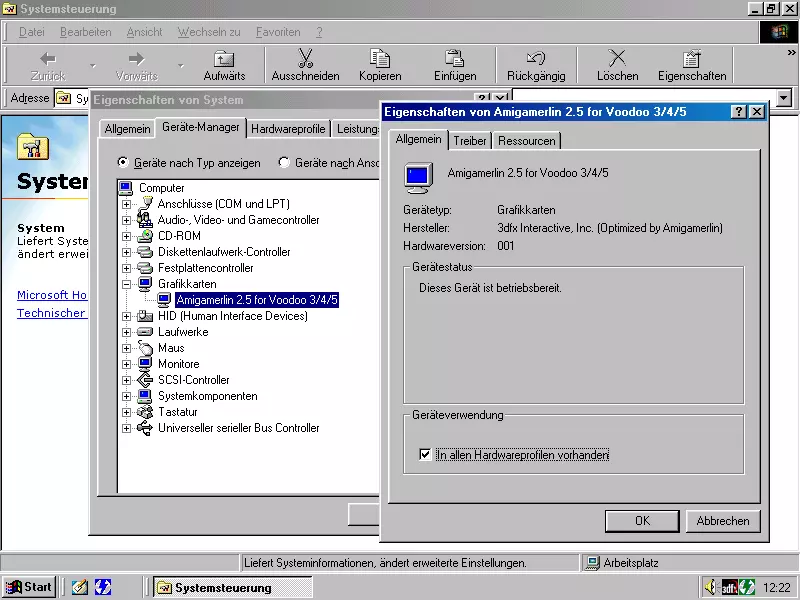Viewport: 800px width, 600px height.
Task: Click the Audio-, Video- und Gamecontroller icon
Action: tap(145, 220)
